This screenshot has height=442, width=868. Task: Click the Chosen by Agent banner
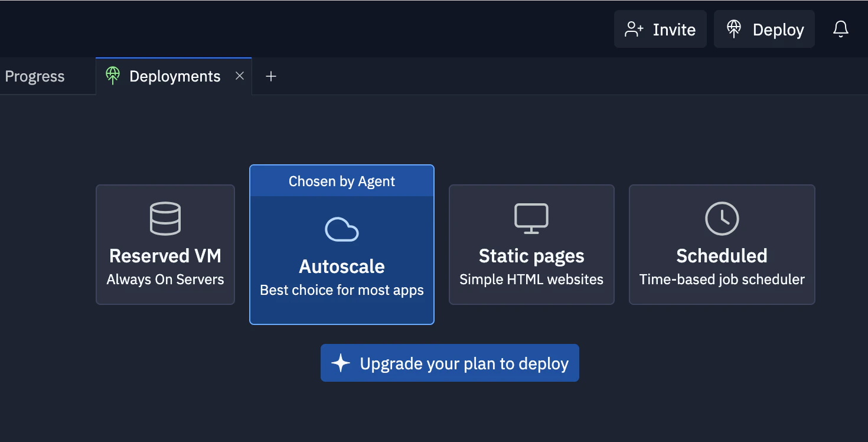click(342, 181)
